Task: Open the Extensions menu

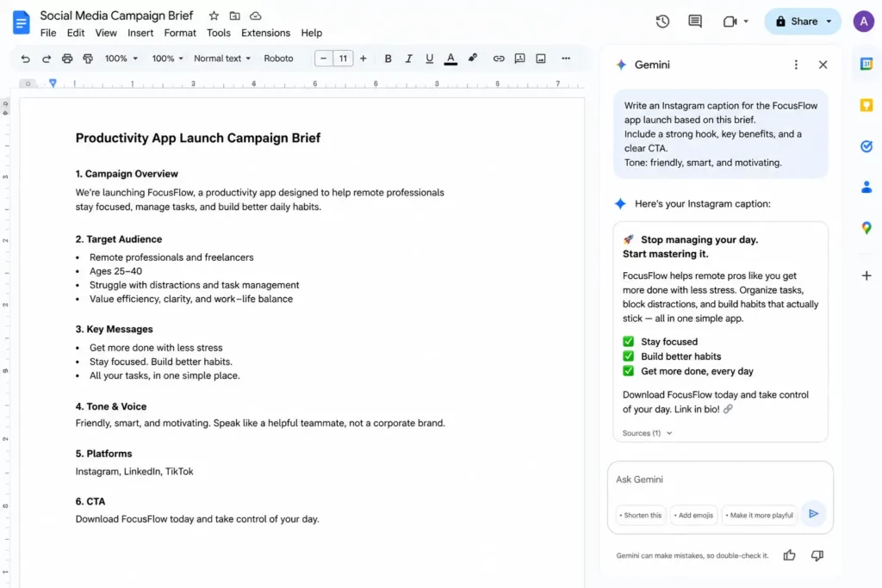Action: [x=265, y=33]
